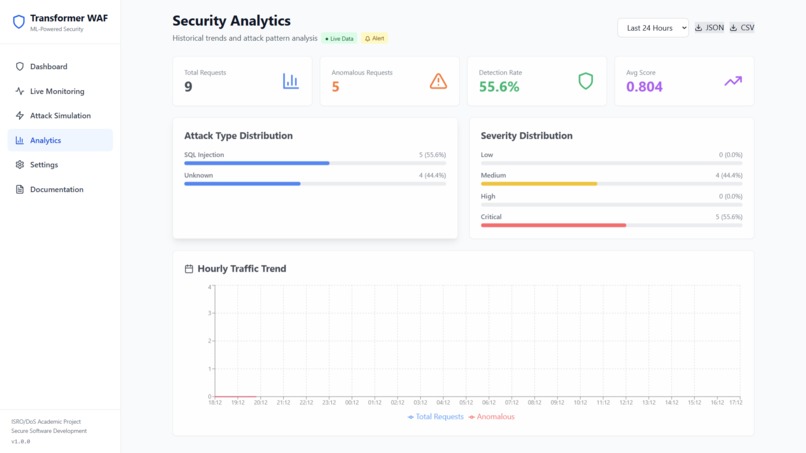806x453 pixels.
Task: Open the Documentation page
Action: tap(60, 189)
